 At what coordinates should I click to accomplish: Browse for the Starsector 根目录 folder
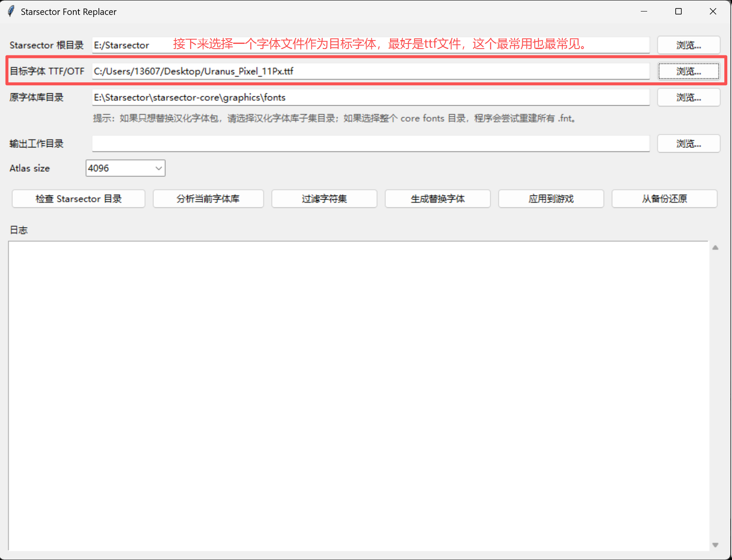(x=689, y=45)
